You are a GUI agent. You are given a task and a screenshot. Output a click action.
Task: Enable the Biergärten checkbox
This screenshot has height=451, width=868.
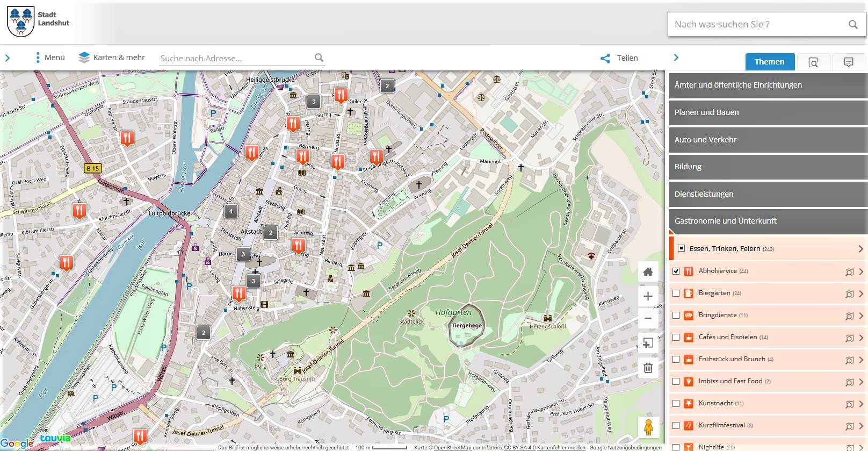(x=676, y=293)
